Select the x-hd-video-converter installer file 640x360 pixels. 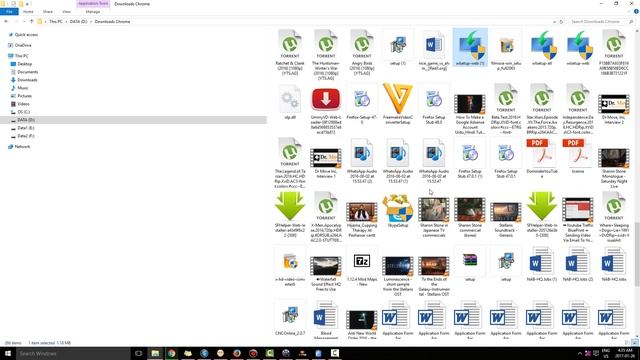coord(290,266)
